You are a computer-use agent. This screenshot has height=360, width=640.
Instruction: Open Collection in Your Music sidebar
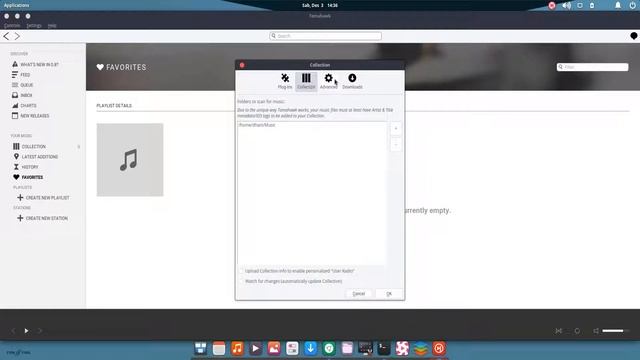pyautogui.click(x=29, y=146)
